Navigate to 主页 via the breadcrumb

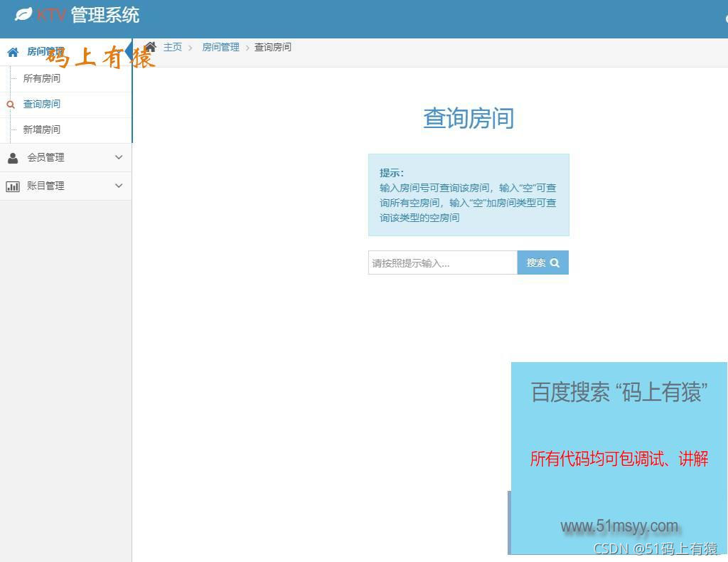(173, 47)
